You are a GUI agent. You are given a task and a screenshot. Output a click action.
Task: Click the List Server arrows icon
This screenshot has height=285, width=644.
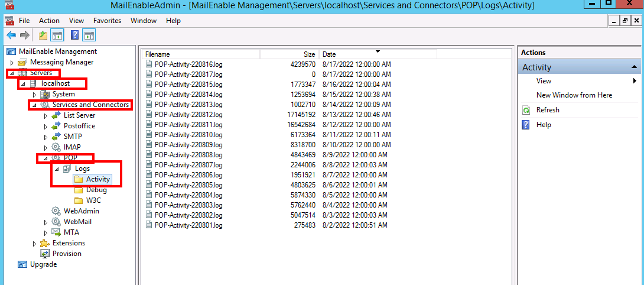tap(56, 115)
